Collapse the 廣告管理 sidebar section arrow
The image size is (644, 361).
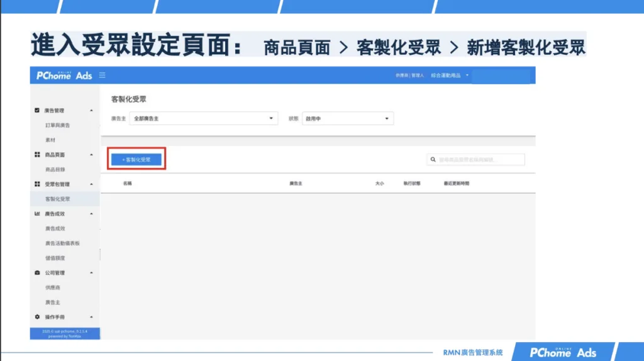(x=91, y=111)
